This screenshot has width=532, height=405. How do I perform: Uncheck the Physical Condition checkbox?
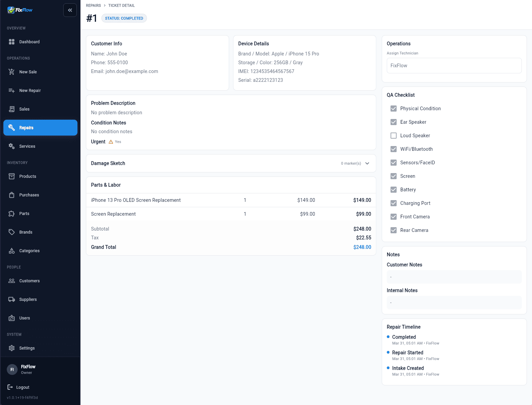(393, 109)
